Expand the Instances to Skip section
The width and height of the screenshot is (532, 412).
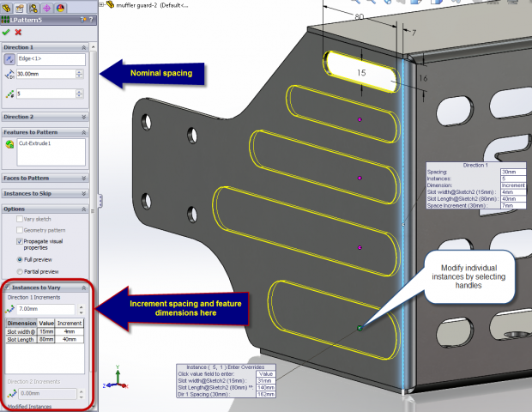tap(83, 193)
